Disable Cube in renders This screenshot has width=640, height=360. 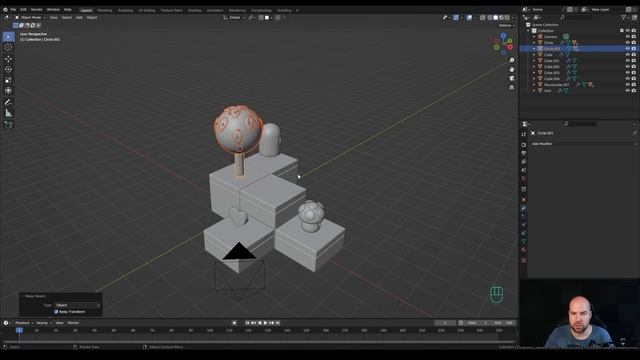pyautogui.click(x=634, y=55)
